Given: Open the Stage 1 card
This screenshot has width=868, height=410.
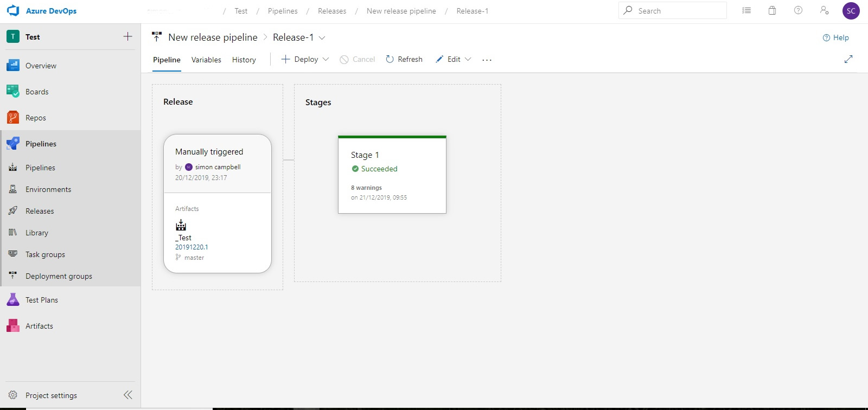Looking at the screenshot, I should pos(392,175).
